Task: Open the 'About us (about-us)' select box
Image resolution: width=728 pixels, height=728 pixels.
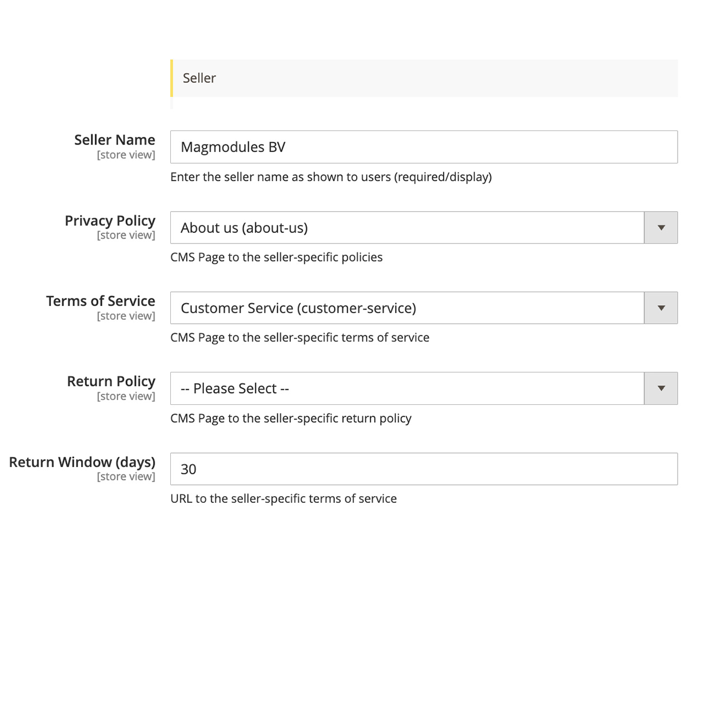Action: pyautogui.click(x=407, y=227)
